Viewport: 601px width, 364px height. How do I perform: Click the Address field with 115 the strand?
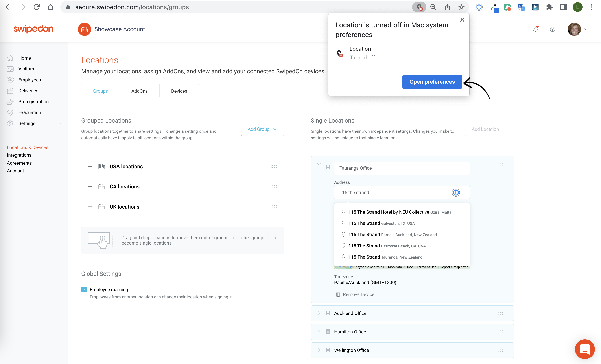pyautogui.click(x=402, y=193)
